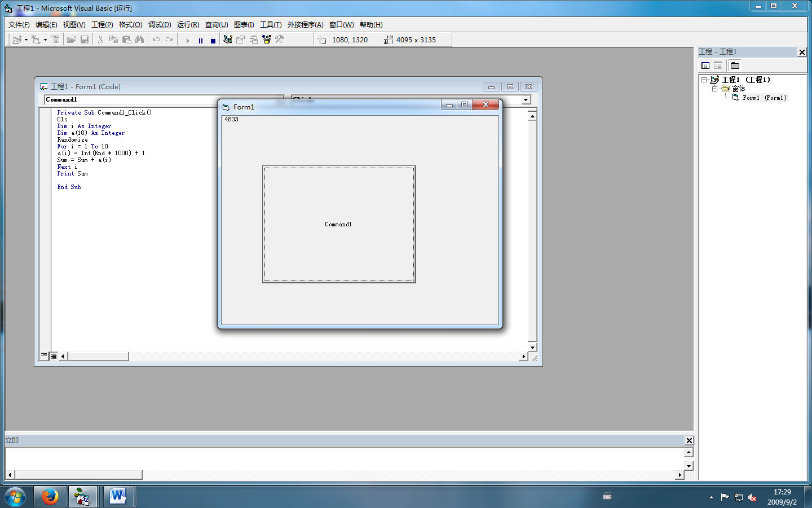Screen dimensions: 812x508
Task: Collapse the 窗体 folder node
Action: pyautogui.click(x=714, y=89)
